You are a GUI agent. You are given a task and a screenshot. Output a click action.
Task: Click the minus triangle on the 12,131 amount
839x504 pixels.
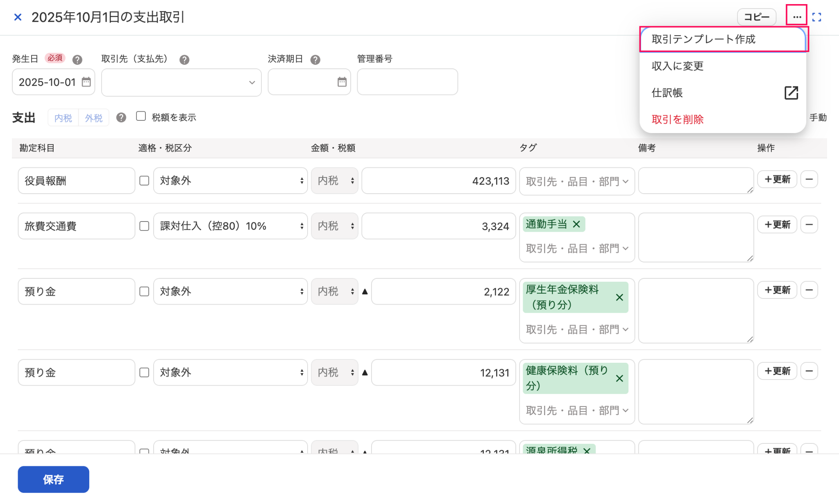(x=365, y=373)
